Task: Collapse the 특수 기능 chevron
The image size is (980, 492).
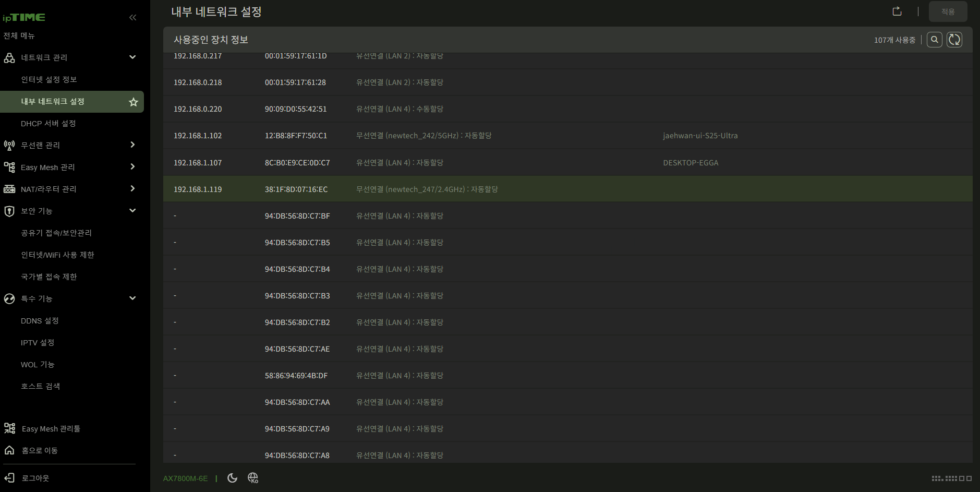Action: (x=132, y=298)
